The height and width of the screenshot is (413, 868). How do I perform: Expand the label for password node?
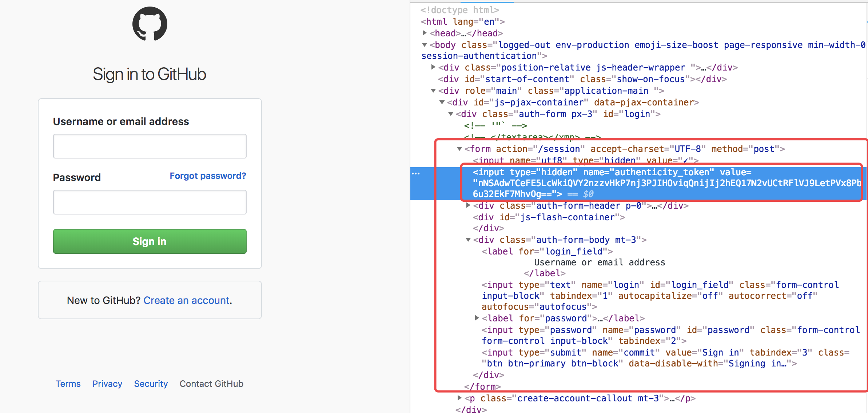pyautogui.click(x=477, y=318)
